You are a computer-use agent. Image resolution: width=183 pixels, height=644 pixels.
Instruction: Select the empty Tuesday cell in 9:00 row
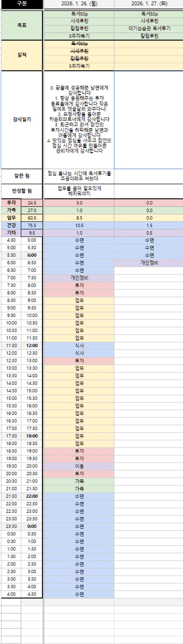point(149,308)
